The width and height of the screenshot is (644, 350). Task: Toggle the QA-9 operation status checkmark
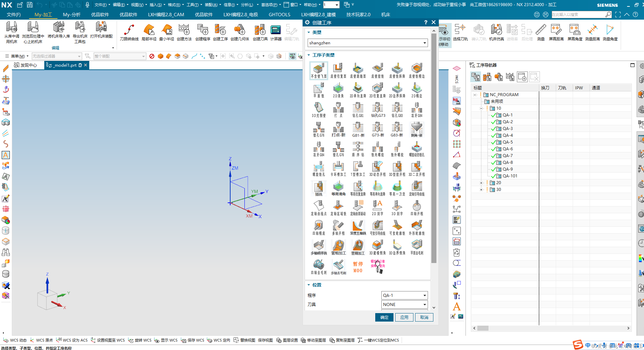pyautogui.click(x=494, y=169)
